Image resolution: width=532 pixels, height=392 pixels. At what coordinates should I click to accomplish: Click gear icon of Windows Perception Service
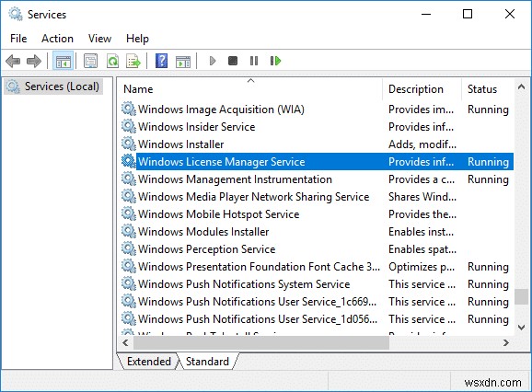coord(129,248)
